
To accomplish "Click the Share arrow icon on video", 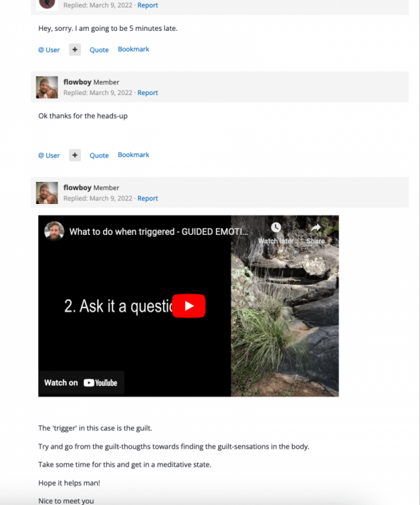I will [x=315, y=229].
